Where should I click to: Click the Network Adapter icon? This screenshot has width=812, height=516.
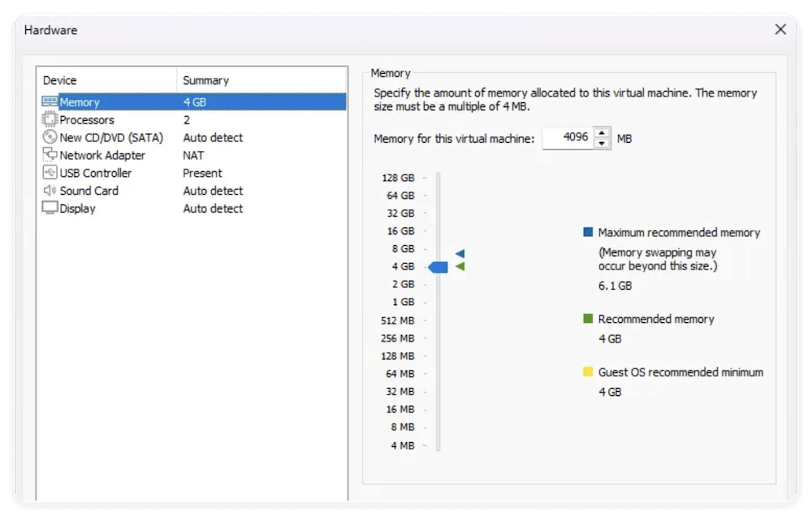click(x=50, y=155)
